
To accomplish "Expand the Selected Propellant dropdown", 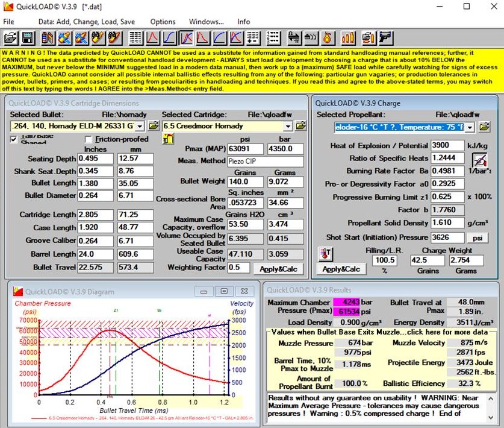I will [470, 127].
